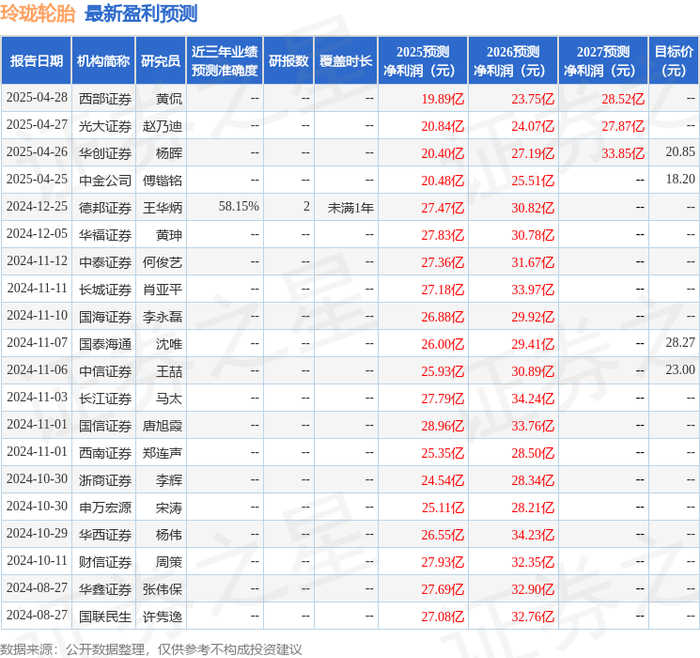Viewport: 700px width, 658px height.
Task: Select date cell 2024-10-11
Action: [x=37, y=560]
